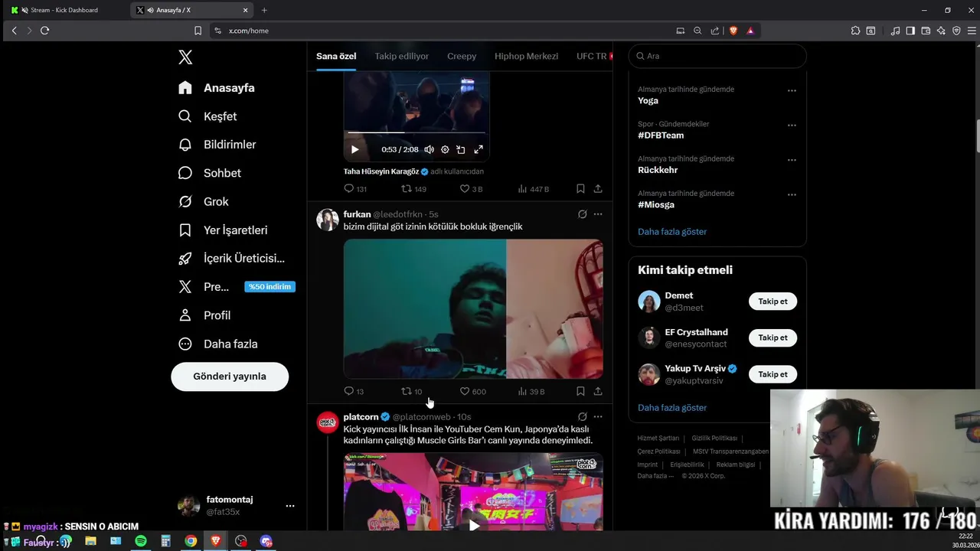Click the Ara search field

tap(717, 56)
